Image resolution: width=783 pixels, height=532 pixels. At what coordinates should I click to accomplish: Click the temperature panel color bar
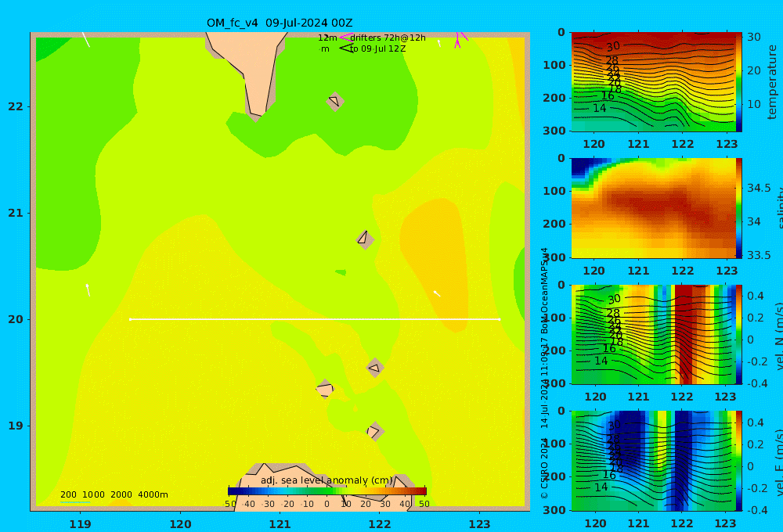click(739, 82)
